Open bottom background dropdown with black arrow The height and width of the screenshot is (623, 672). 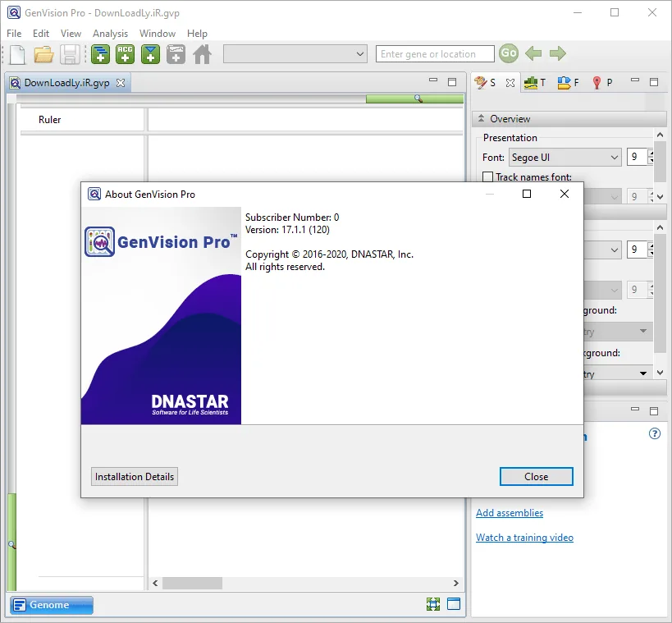(642, 373)
